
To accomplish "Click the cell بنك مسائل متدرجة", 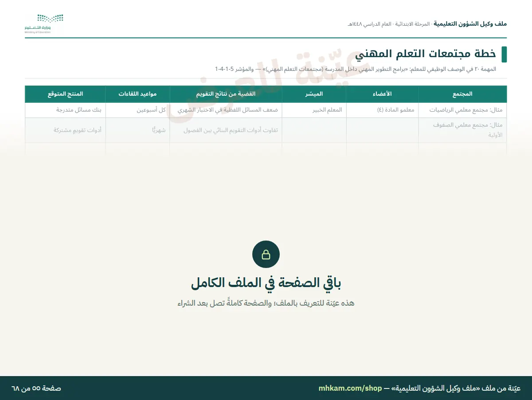I will pos(65,110).
